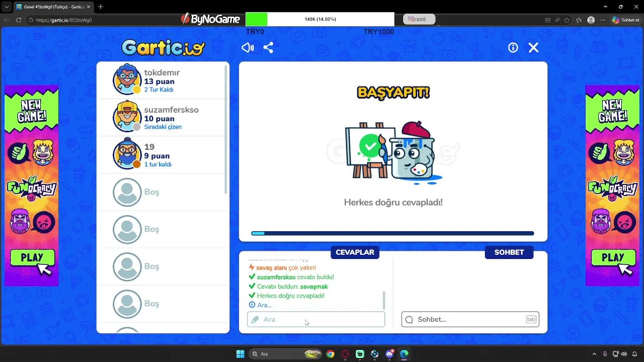Click the Gartic.io logo

[x=163, y=48]
